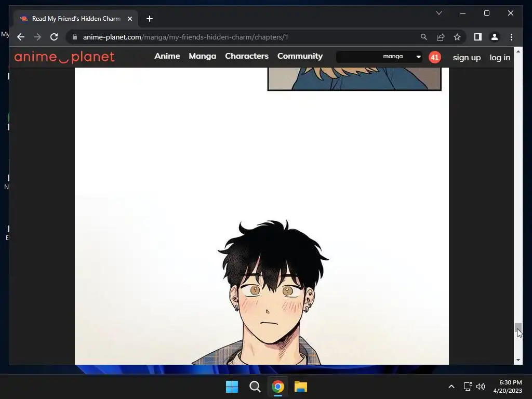Open volume control tray icon
Viewport: 532px width, 399px height.
(x=481, y=387)
